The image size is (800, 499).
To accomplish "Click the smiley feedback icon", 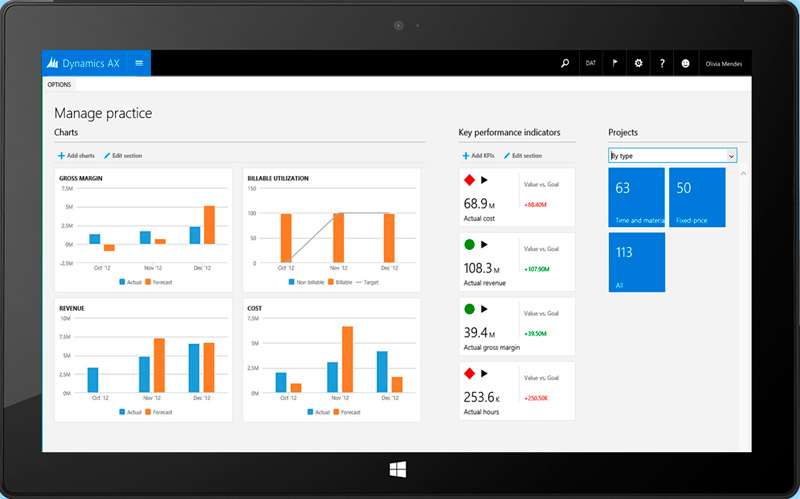I will point(686,63).
